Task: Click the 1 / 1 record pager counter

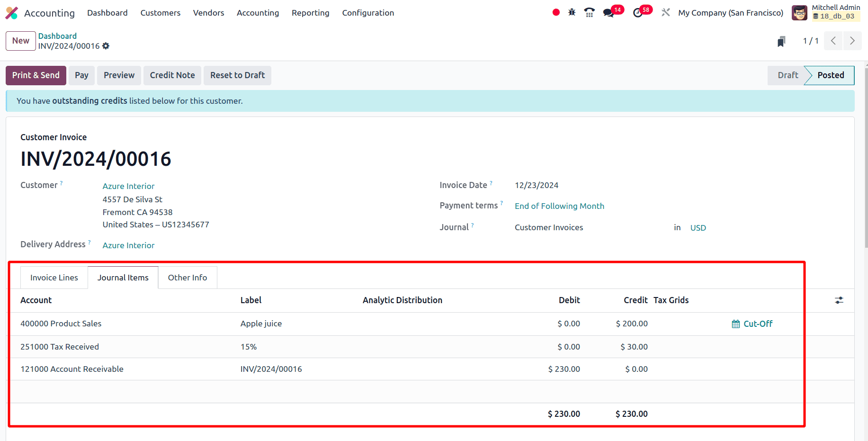Action: click(x=811, y=41)
